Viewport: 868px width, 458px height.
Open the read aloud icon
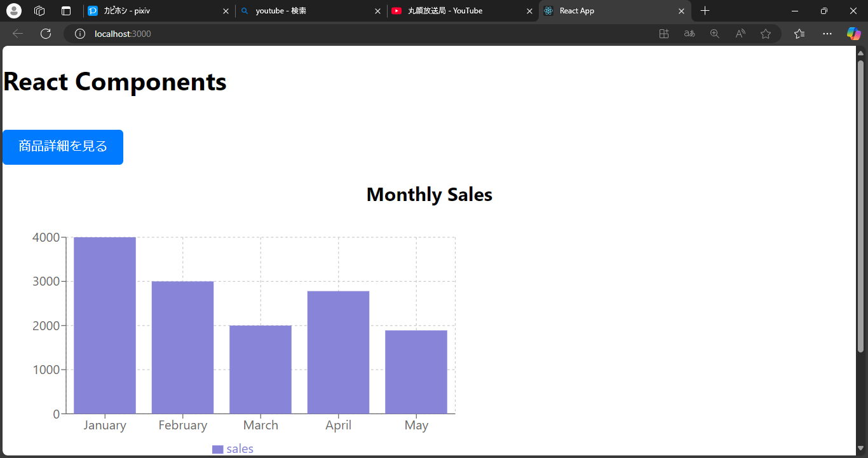click(740, 34)
